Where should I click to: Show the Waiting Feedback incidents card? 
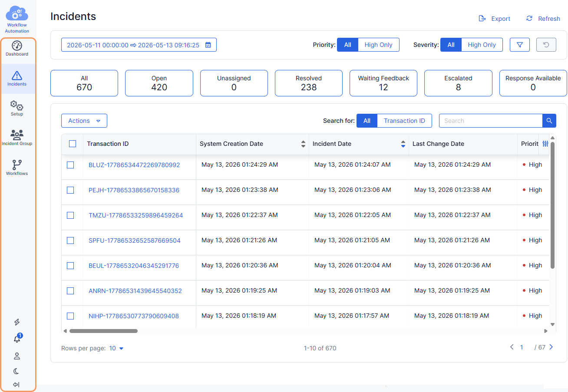pos(383,83)
